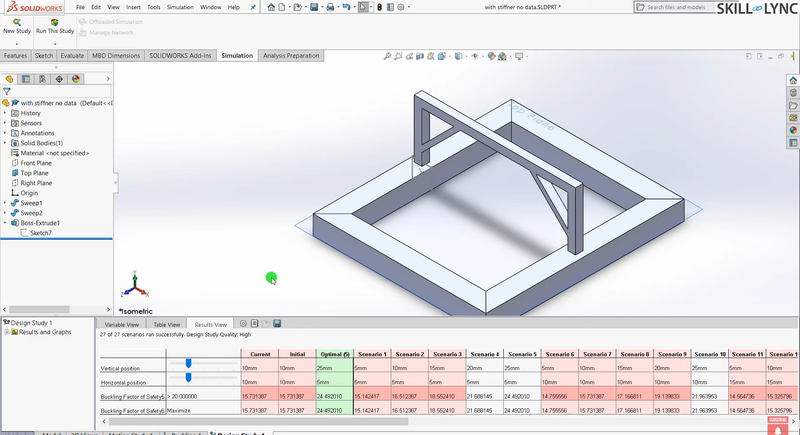Click the New Study icon

pyautogui.click(x=15, y=21)
